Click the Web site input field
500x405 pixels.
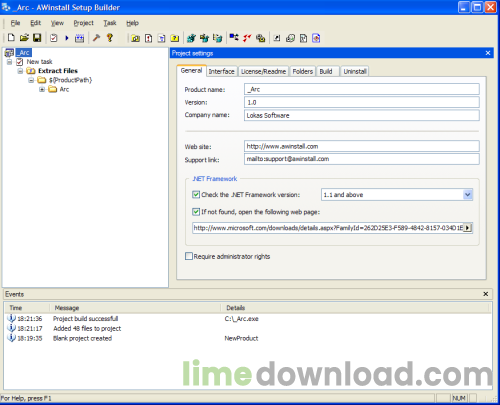pyautogui.click(x=362, y=146)
